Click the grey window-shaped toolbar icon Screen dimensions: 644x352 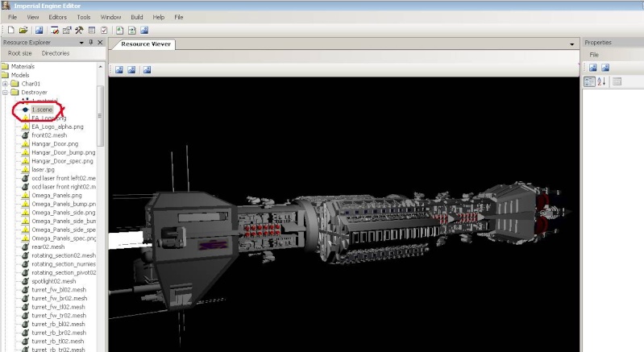click(x=92, y=30)
